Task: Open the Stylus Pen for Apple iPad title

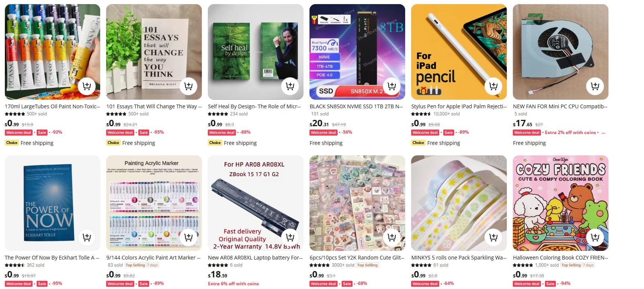Action: [x=459, y=106]
